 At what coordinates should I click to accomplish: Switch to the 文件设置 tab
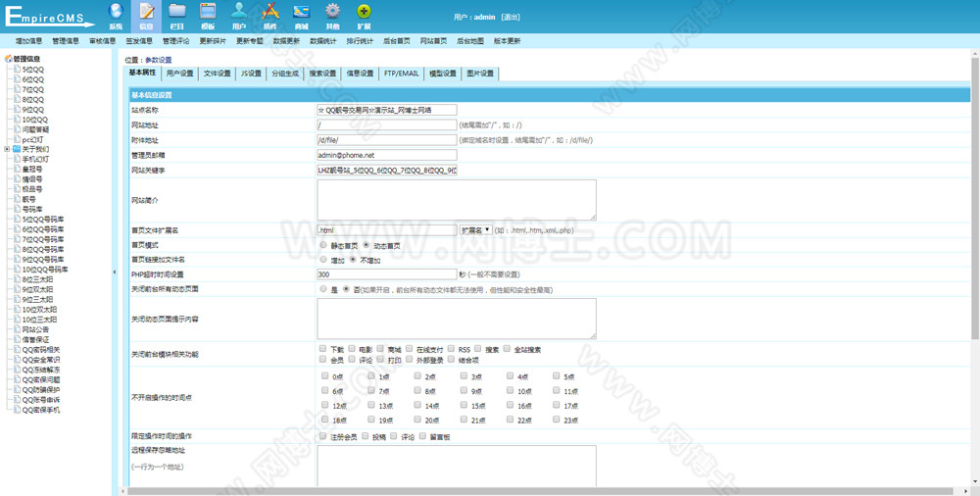pos(217,74)
